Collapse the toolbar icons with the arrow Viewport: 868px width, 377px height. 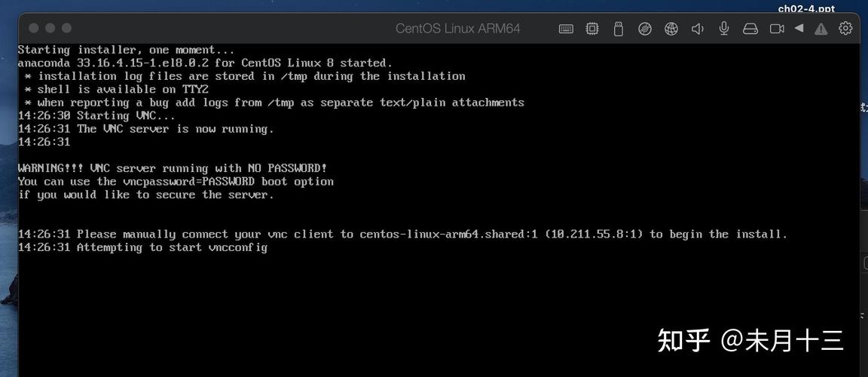799,28
